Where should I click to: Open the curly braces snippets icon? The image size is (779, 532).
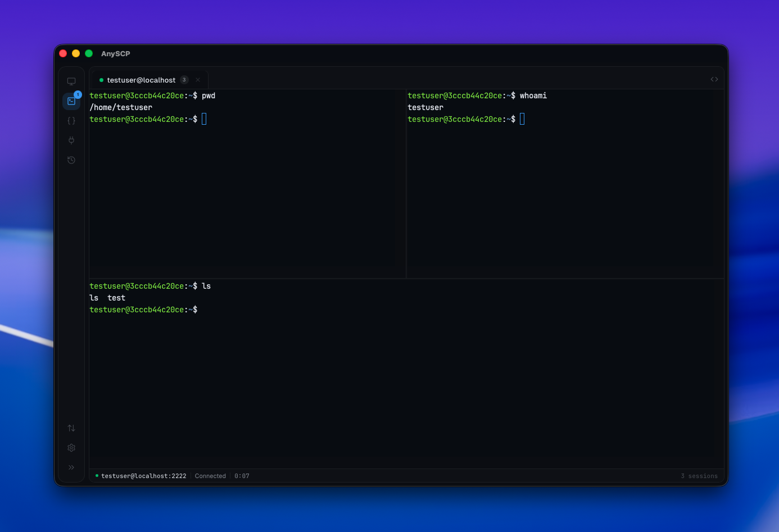[71, 121]
